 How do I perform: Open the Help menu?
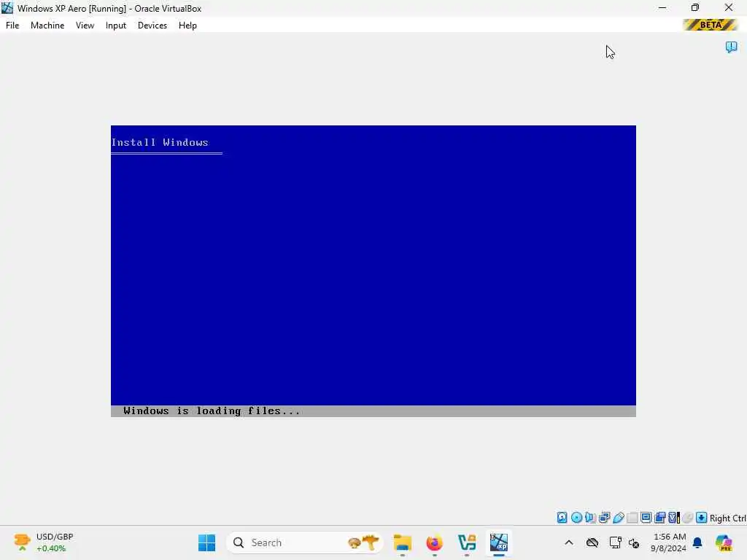[x=187, y=26]
